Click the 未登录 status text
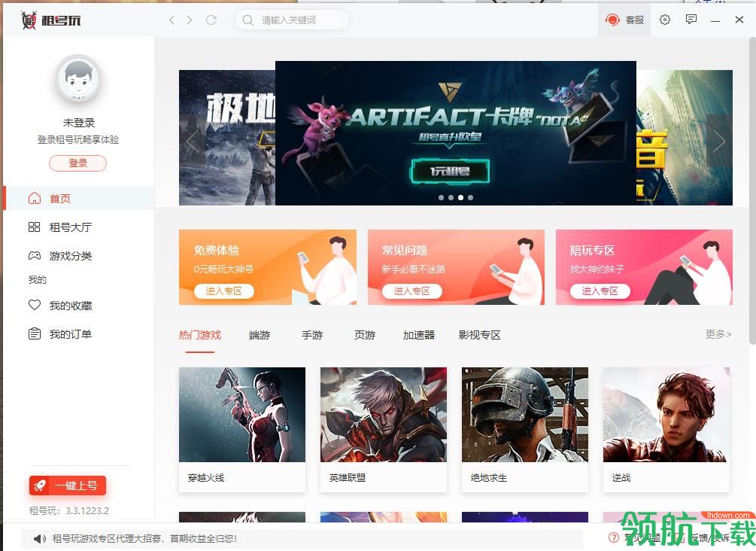Image resolution: width=756 pixels, height=551 pixels. tap(78, 123)
